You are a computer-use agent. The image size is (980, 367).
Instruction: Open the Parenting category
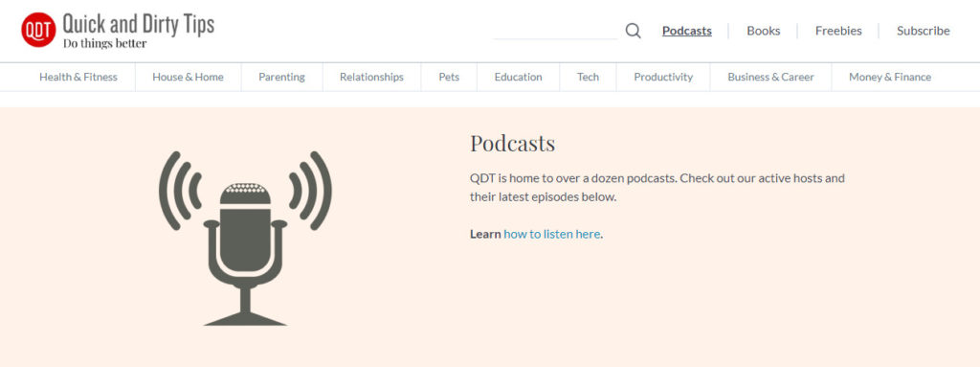[282, 77]
